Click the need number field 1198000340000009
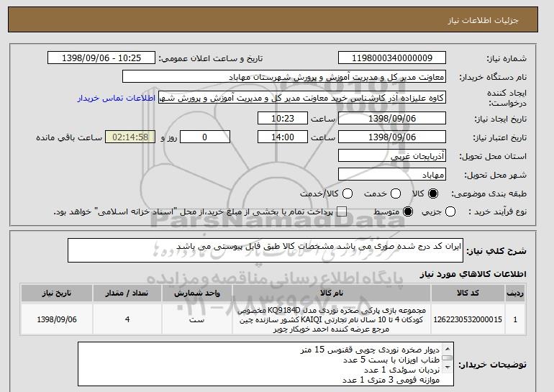Viewport: 554px width, 392px height. pos(392,58)
